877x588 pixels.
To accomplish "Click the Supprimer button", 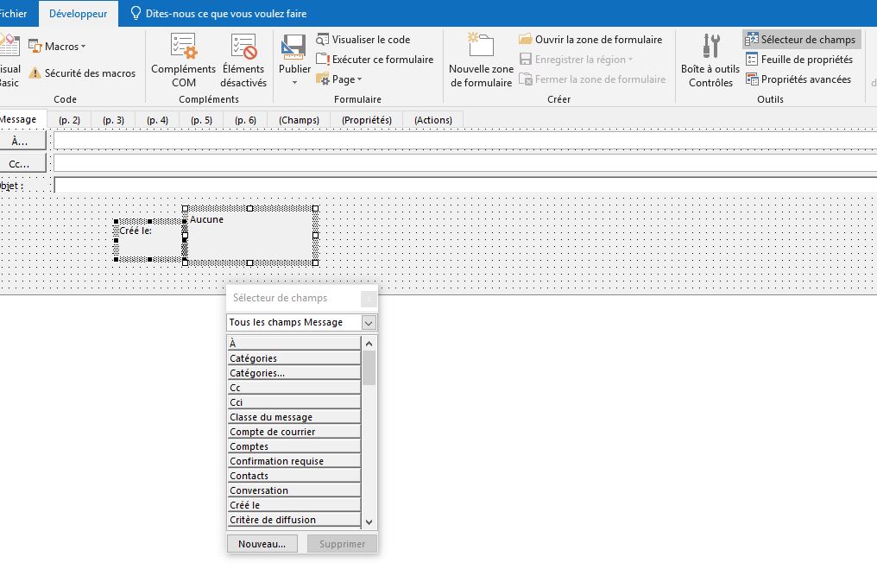I will 342,544.
